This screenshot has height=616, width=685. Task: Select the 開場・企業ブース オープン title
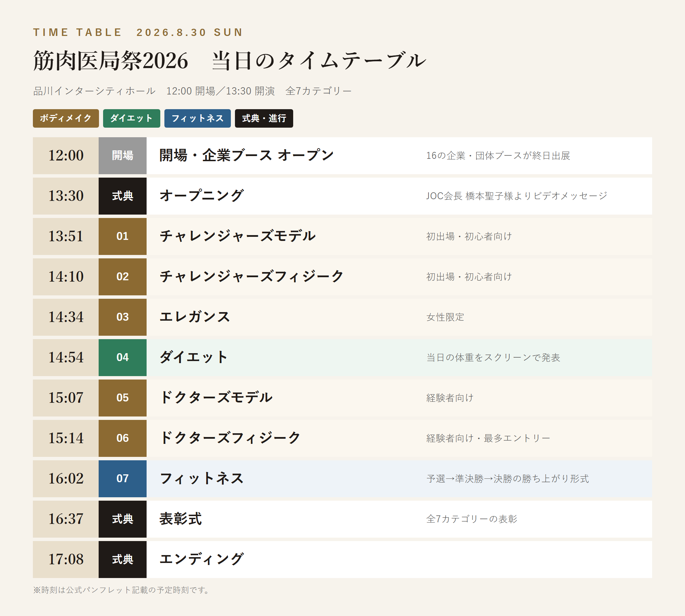coord(247,155)
